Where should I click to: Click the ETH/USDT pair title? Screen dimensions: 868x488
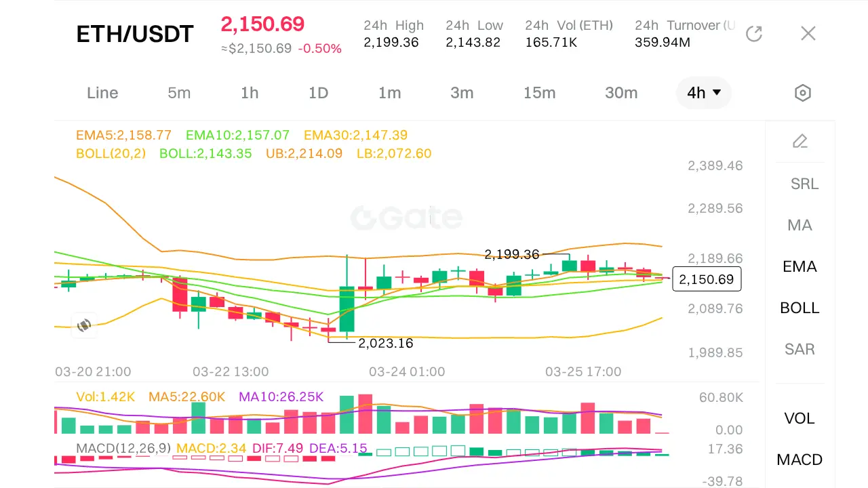(135, 34)
